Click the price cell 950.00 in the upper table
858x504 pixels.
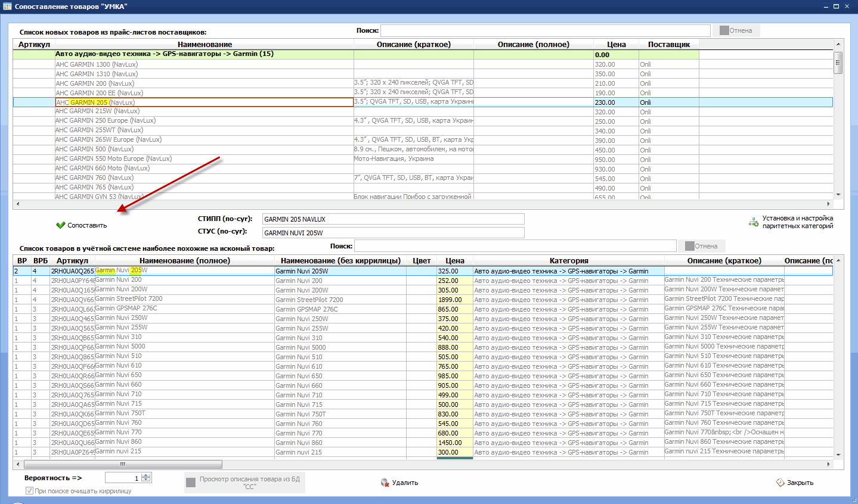[x=616, y=160]
